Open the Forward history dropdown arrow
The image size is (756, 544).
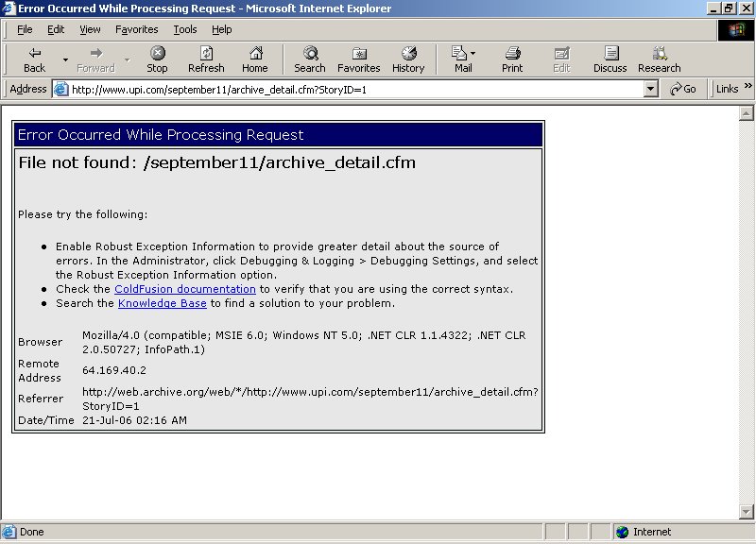tap(128, 59)
